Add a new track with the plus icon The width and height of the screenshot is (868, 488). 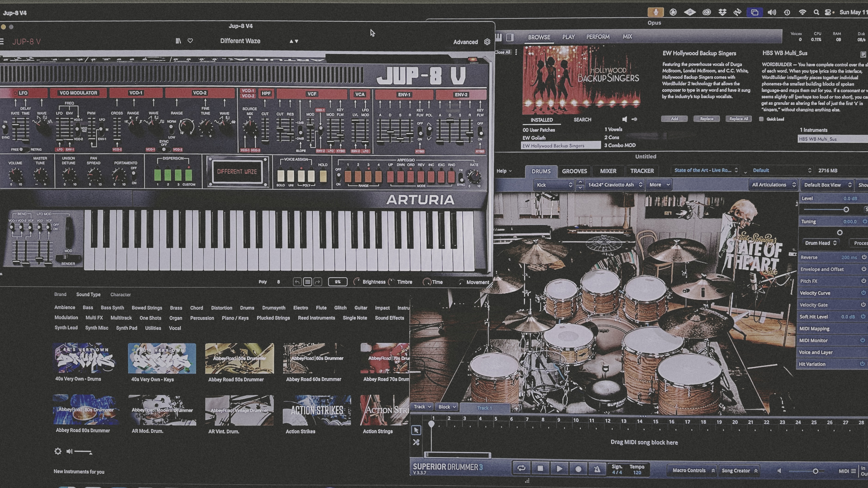point(516,409)
